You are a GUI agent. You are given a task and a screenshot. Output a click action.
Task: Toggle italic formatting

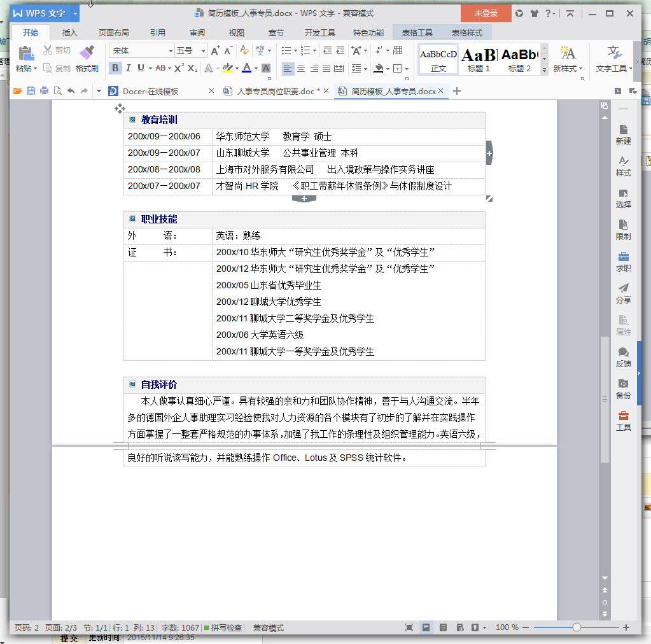[129, 68]
